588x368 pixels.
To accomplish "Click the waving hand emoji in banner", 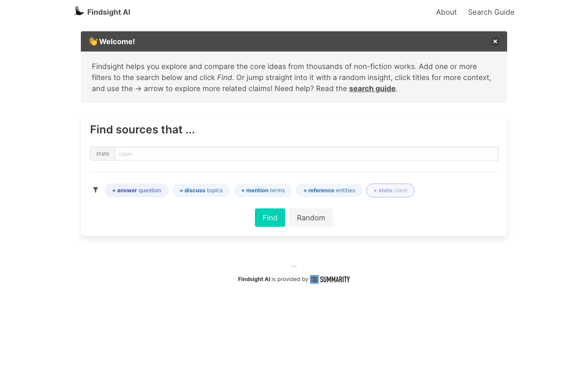I will point(93,41).
